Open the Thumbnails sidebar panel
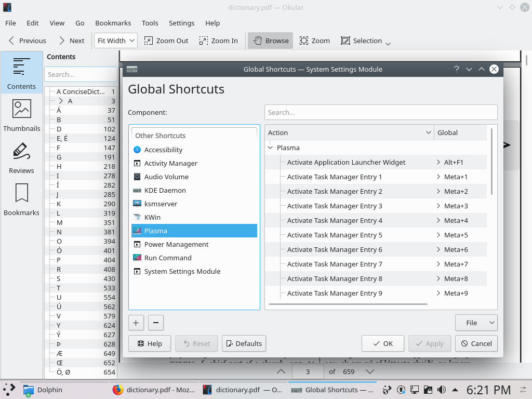The image size is (532, 399). pos(21,115)
